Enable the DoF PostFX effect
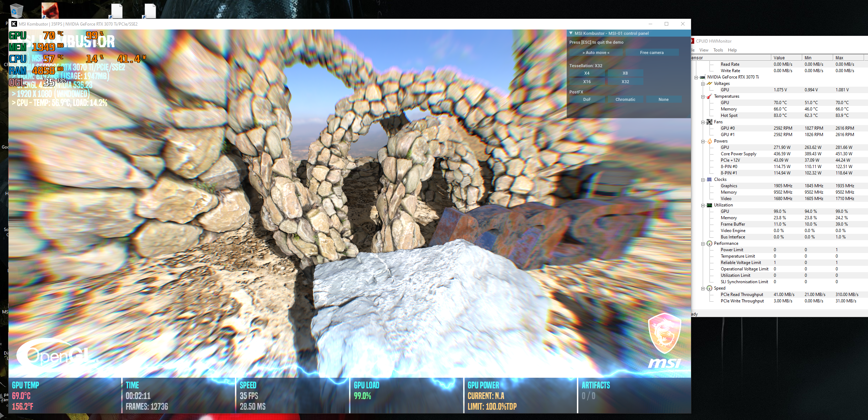The width and height of the screenshot is (868, 420). [x=587, y=99]
